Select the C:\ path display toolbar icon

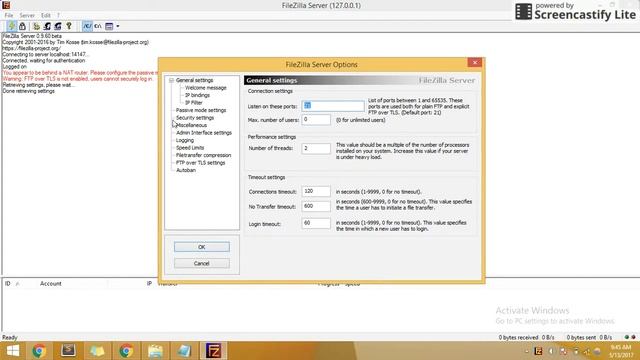click(x=98, y=26)
